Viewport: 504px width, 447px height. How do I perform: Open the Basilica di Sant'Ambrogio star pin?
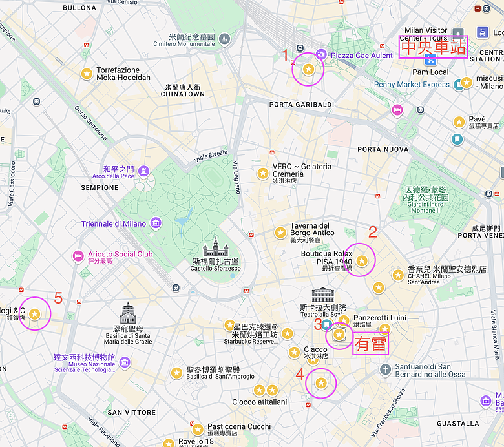(176, 373)
